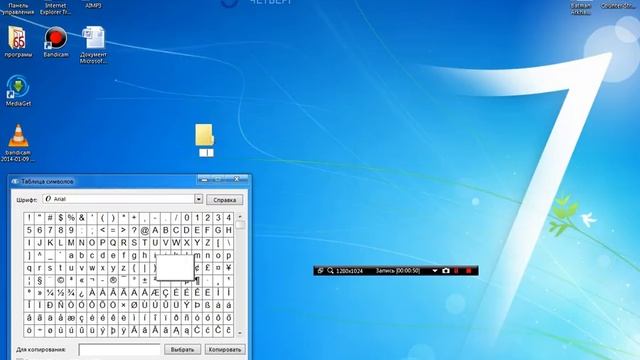Select the Æ character cell

pyautogui.click(x=155, y=293)
